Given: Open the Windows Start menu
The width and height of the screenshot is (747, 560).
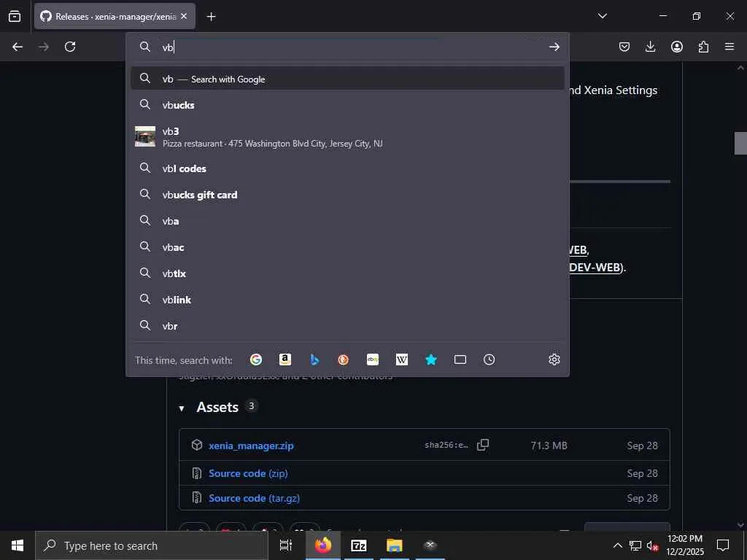Looking at the screenshot, I should 18,545.
